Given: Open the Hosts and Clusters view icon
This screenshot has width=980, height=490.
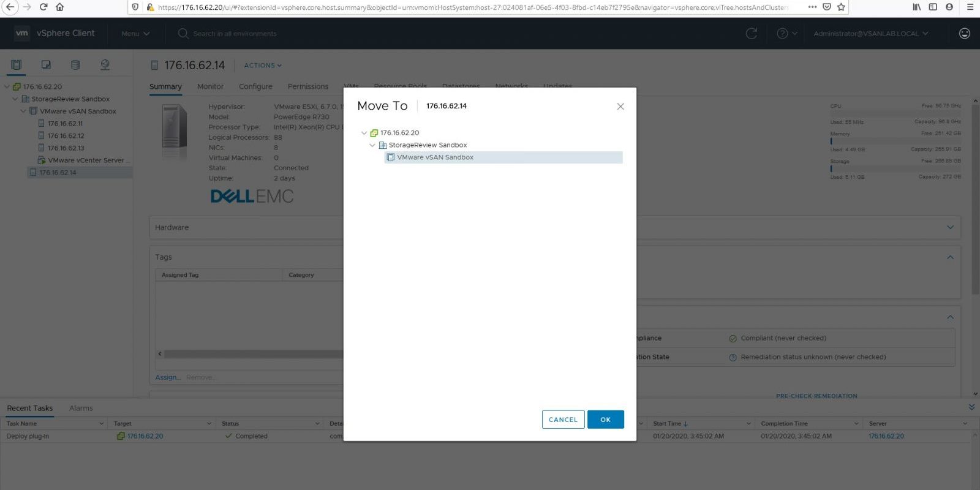Looking at the screenshot, I should click(x=17, y=65).
